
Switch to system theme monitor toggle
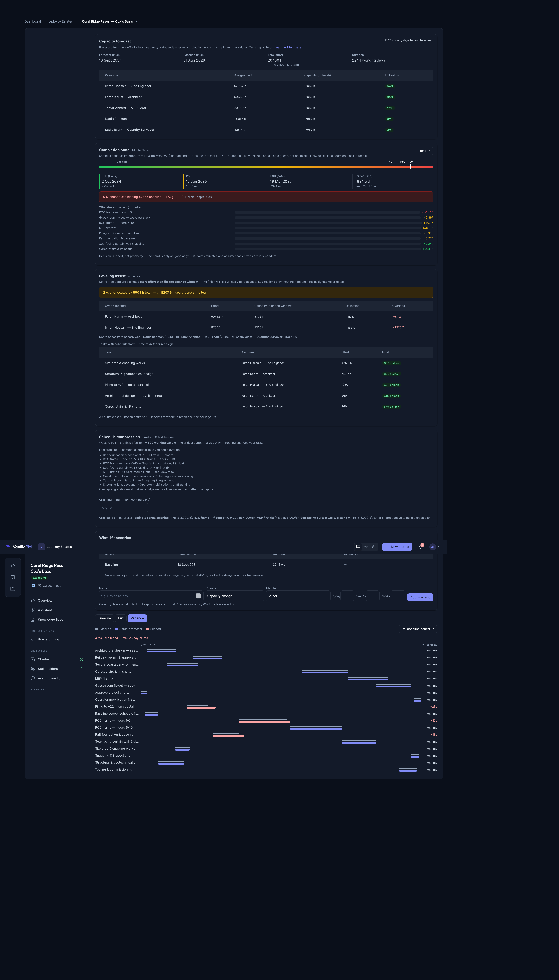click(358, 547)
